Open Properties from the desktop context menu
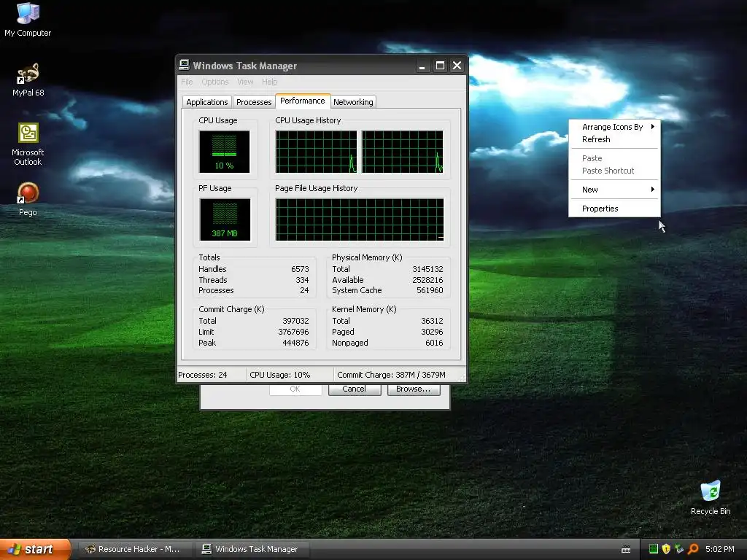The image size is (747, 560). click(x=614, y=209)
